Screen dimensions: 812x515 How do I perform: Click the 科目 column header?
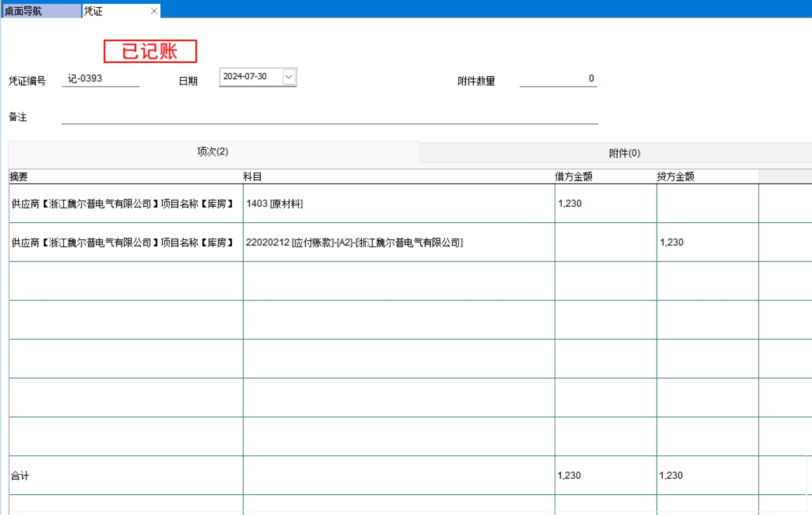398,177
